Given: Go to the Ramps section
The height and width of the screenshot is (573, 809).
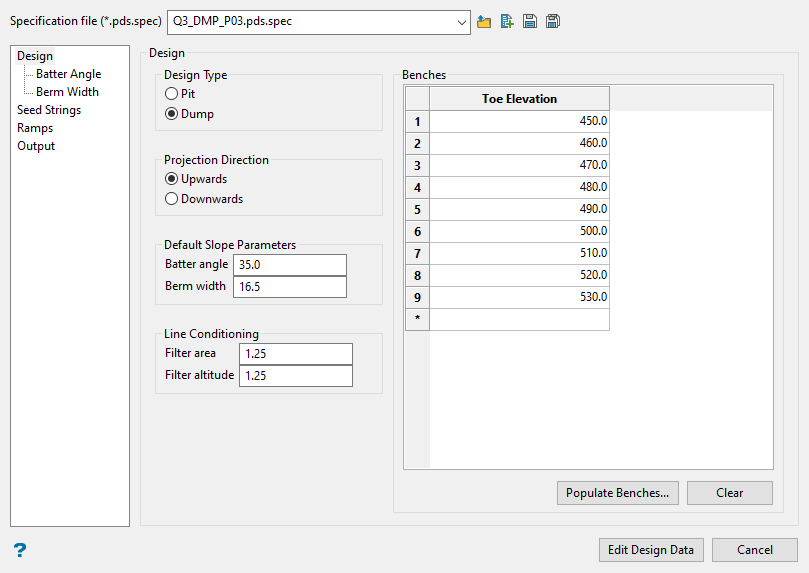Looking at the screenshot, I should [x=35, y=128].
